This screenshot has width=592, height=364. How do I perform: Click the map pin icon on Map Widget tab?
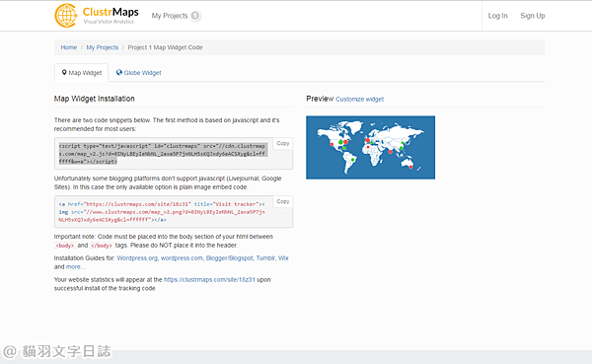click(x=64, y=72)
